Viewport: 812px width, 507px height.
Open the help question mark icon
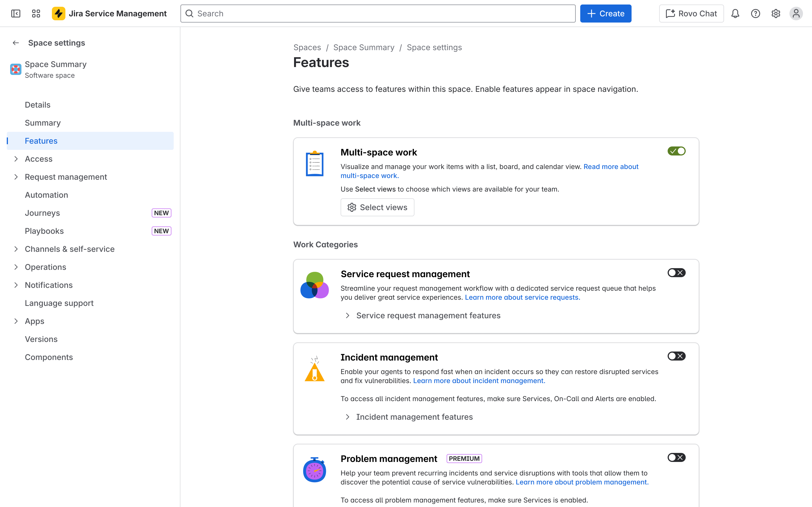point(756,14)
